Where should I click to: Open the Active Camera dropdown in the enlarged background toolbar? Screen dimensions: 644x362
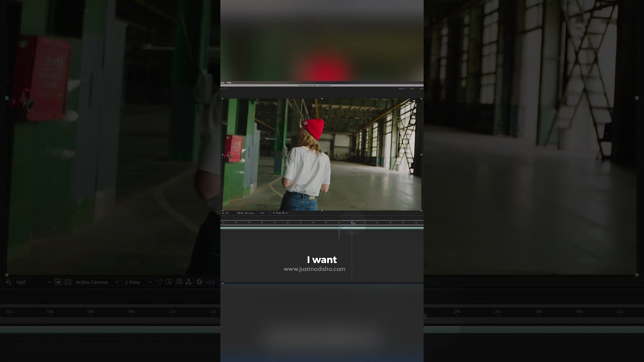pos(97,282)
